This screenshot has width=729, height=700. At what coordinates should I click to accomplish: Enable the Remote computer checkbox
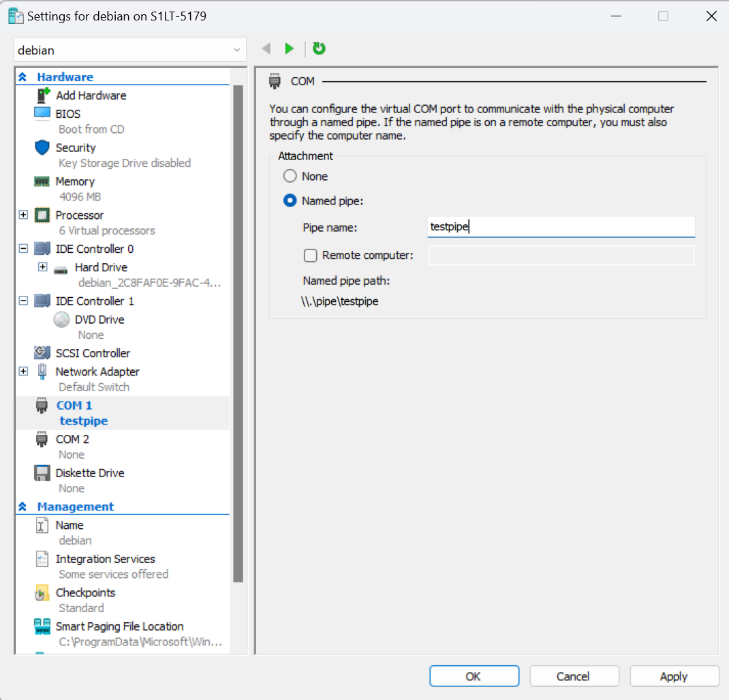[x=310, y=256]
